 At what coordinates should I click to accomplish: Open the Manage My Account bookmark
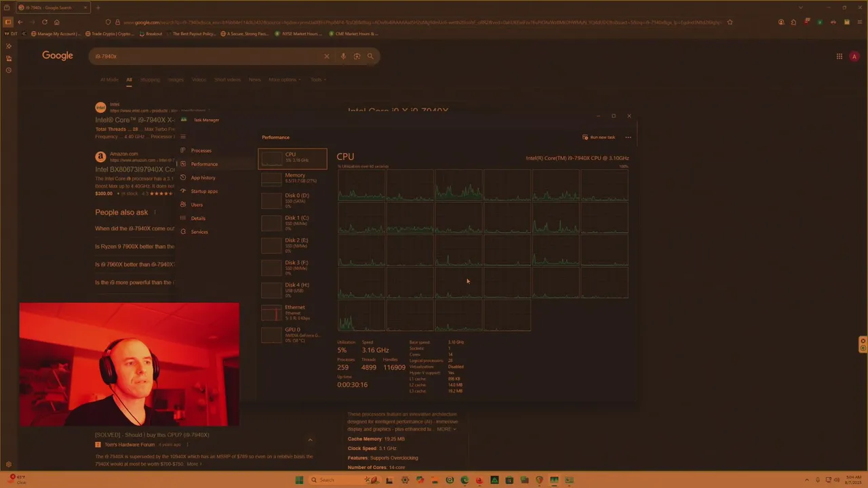55,33
